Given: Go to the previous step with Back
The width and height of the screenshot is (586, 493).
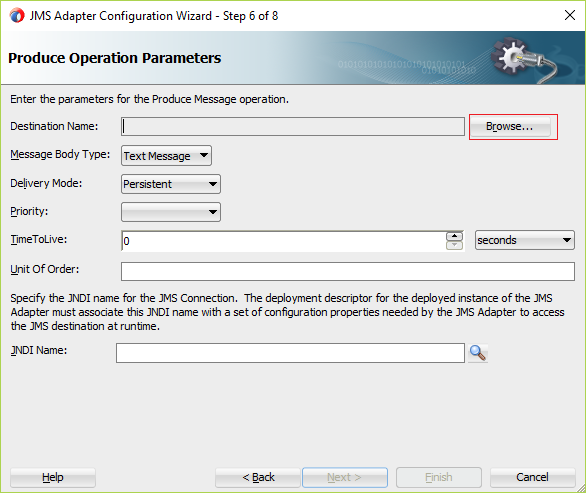Looking at the screenshot, I should [x=258, y=477].
